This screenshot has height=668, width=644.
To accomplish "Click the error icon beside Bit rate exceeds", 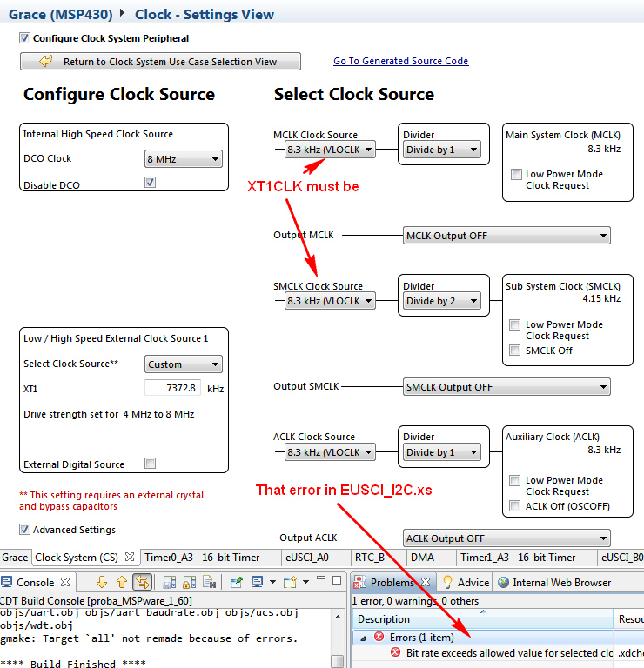I will point(395,652).
